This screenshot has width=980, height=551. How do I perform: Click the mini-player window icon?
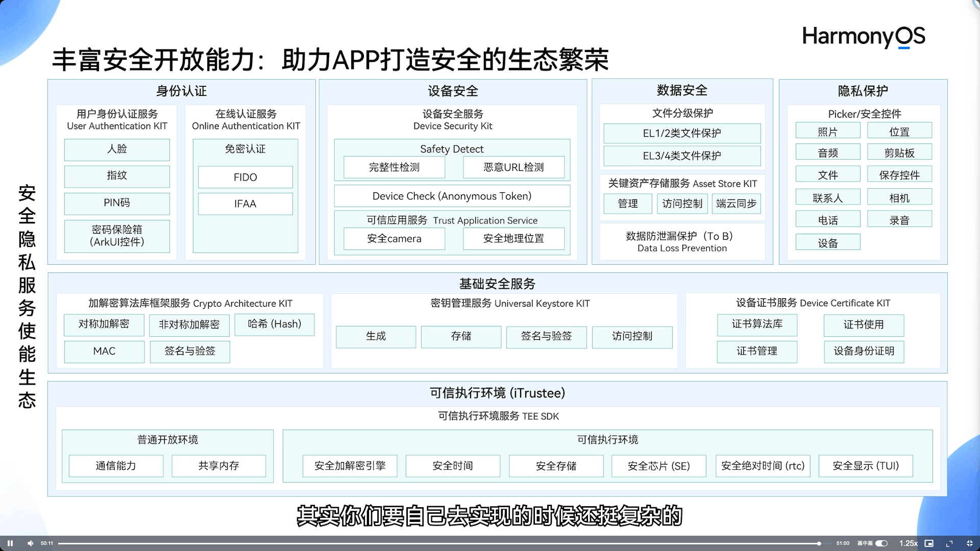coord(929,543)
